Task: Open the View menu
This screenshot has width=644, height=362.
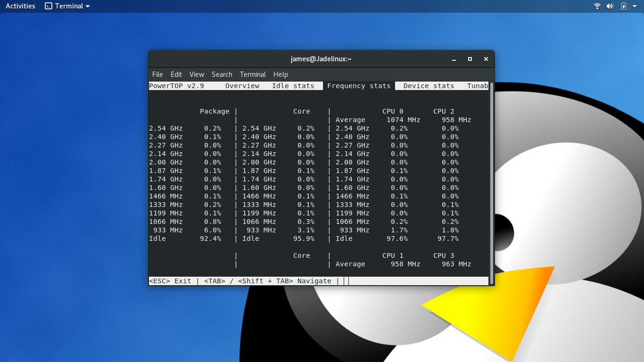Action: tap(197, 74)
